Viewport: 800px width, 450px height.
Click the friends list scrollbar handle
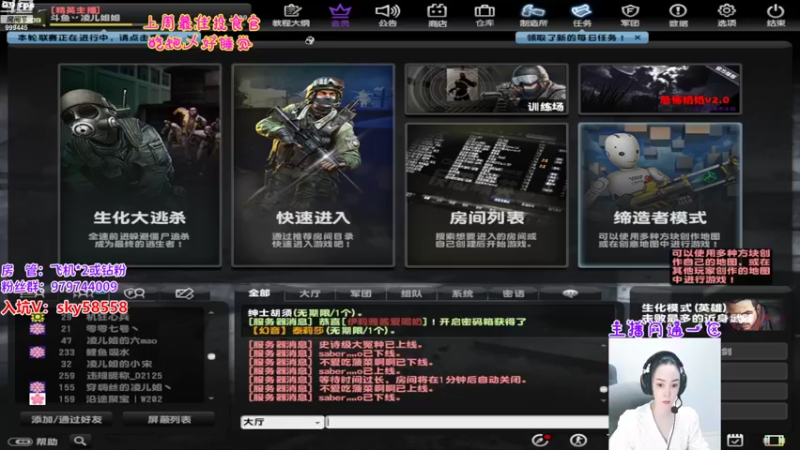click(x=211, y=356)
